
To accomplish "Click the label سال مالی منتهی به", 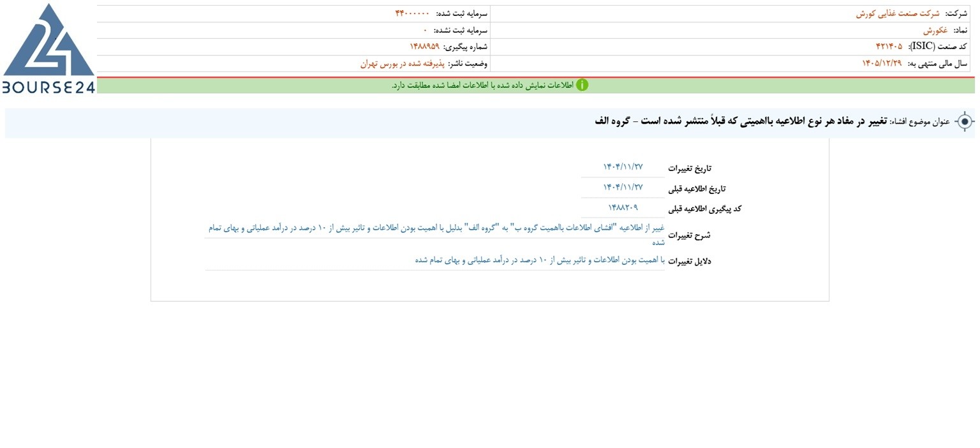I will (x=938, y=63).
